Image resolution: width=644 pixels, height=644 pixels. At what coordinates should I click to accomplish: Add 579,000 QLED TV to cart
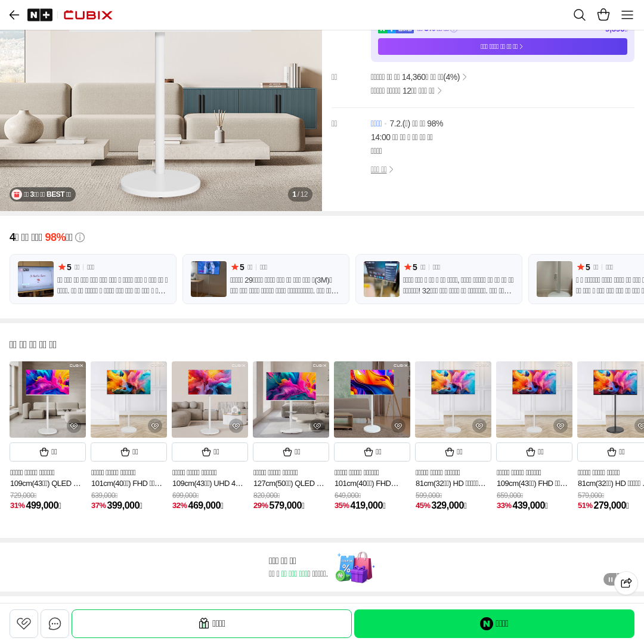(291, 452)
